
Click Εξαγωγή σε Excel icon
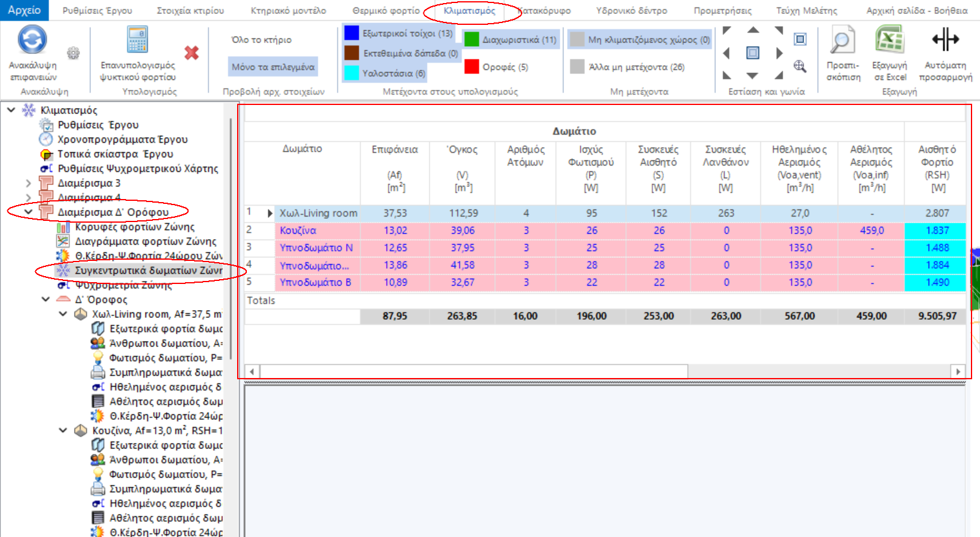(890, 40)
